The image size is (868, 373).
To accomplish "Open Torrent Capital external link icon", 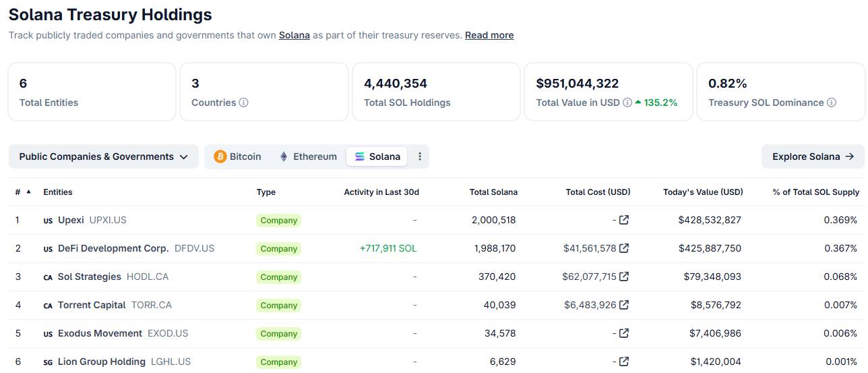I will pyautogui.click(x=624, y=305).
